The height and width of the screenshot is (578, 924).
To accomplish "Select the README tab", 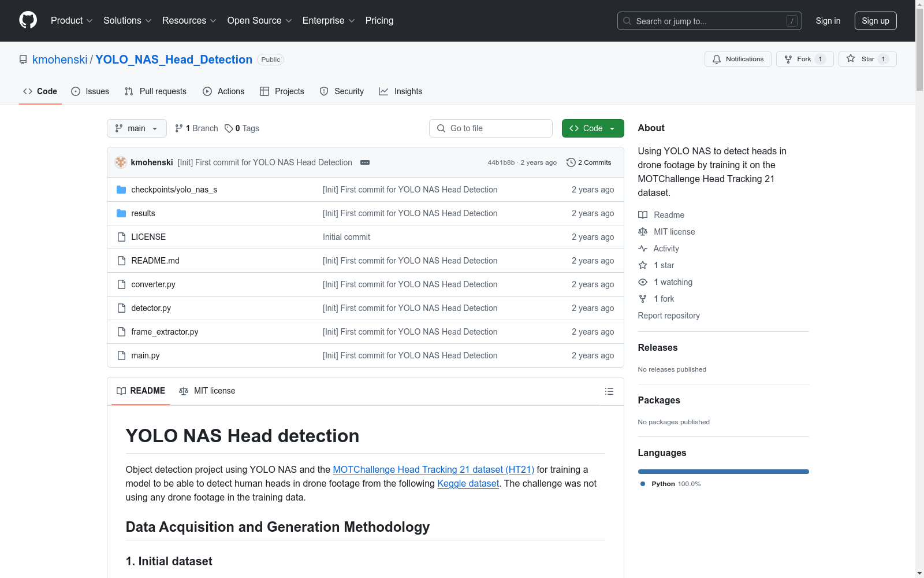I will point(141,391).
